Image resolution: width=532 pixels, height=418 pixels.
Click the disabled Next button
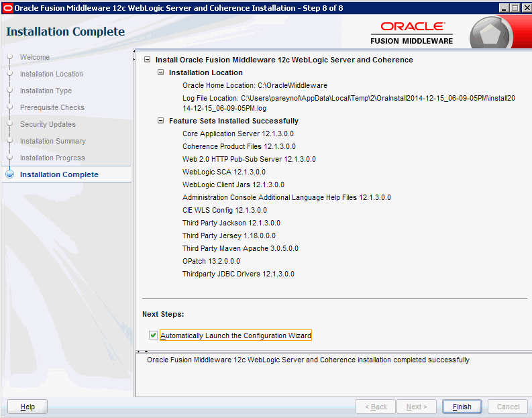point(417,407)
